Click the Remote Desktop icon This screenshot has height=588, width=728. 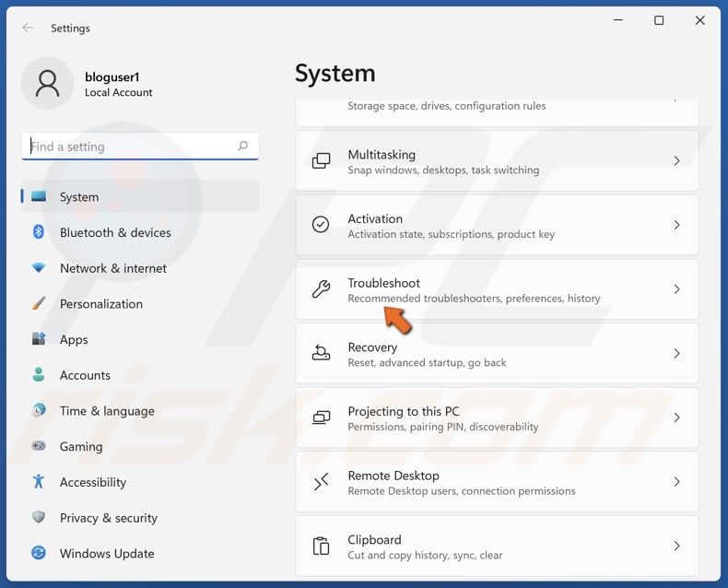click(x=321, y=482)
